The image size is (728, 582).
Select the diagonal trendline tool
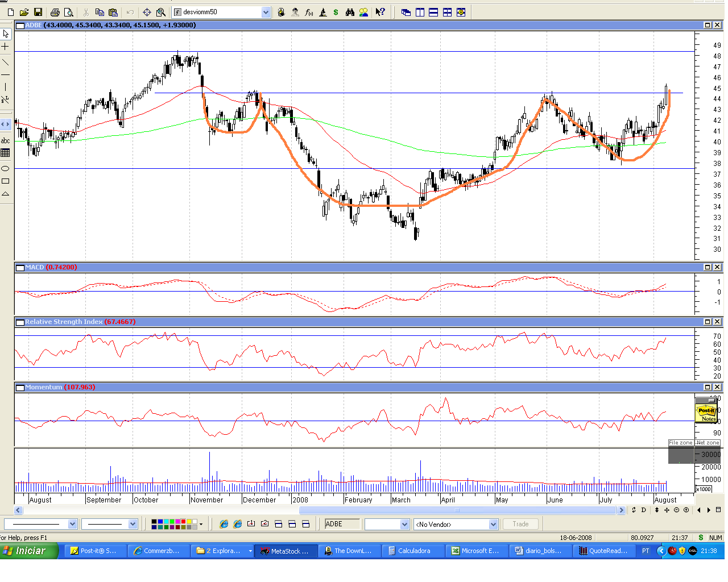point(6,62)
